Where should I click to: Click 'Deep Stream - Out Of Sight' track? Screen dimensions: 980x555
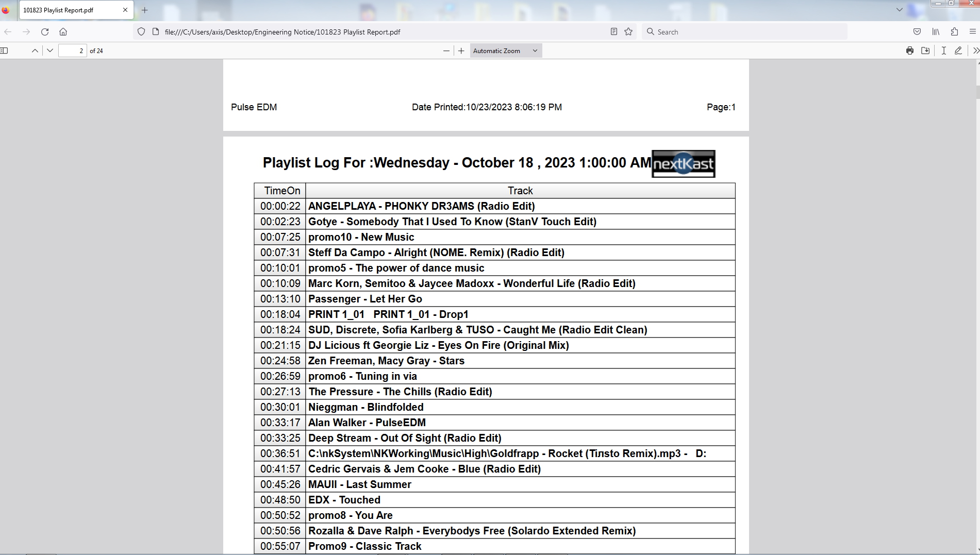[x=494, y=438]
